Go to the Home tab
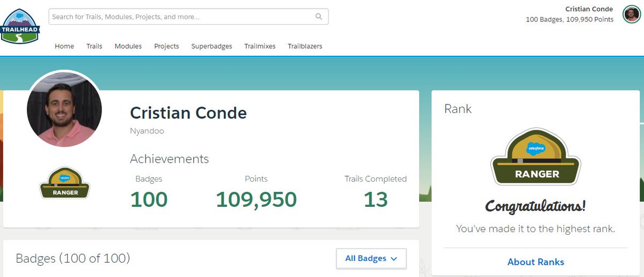Screen dimensions: 644x277 tap(64, 46)
